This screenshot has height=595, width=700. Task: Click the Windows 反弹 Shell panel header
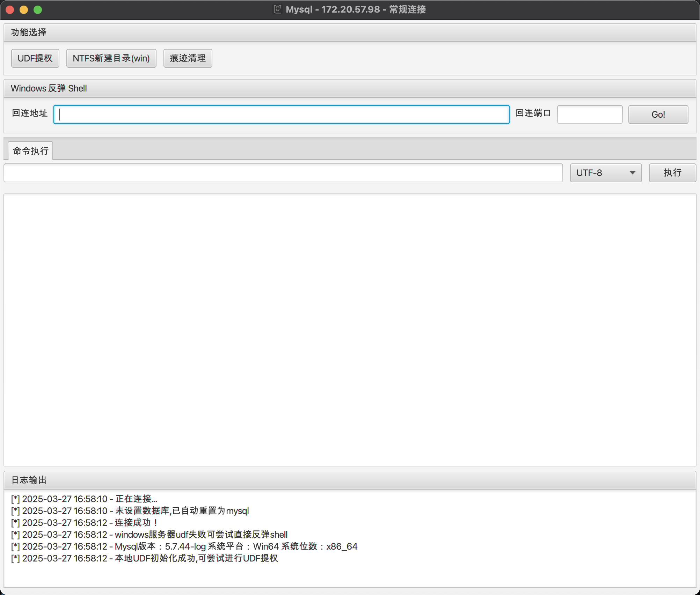click(350, 88)
